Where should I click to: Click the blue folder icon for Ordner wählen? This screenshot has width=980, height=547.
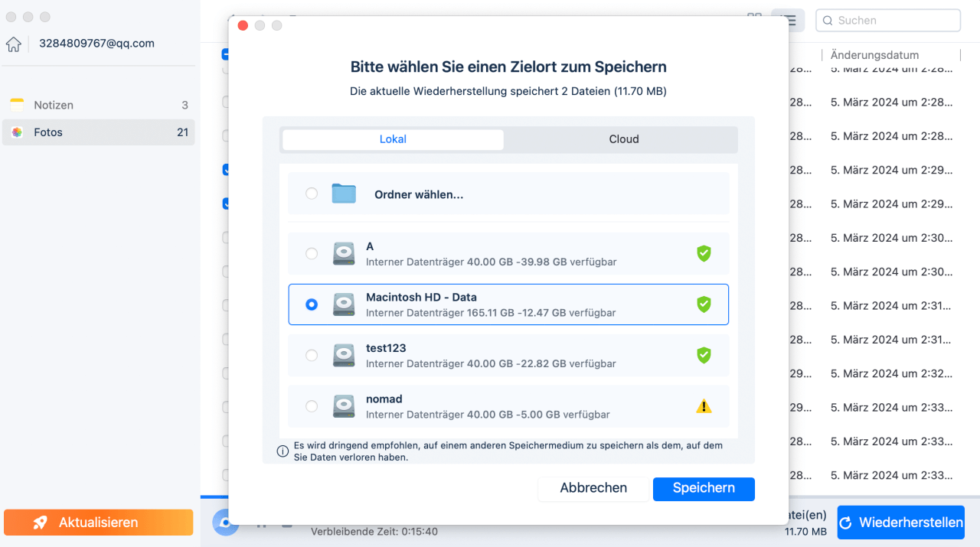[344, 194]
